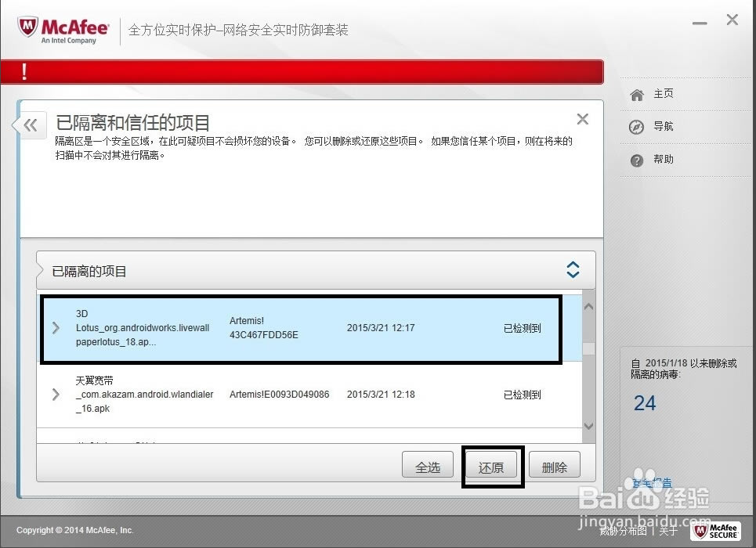Click the scroll up arrow of the list
Screen dimensions: 756x548
[x=588, y=307]
